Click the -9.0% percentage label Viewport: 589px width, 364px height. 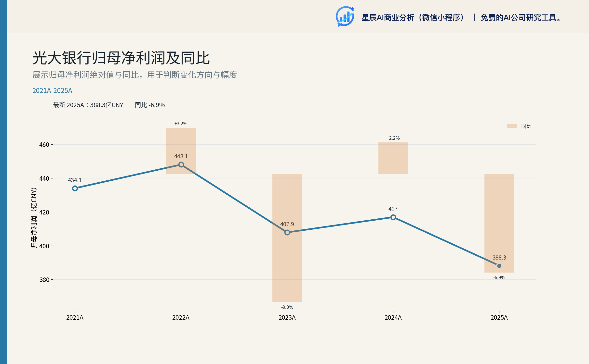pyautogui.click(x=287, y=307)
